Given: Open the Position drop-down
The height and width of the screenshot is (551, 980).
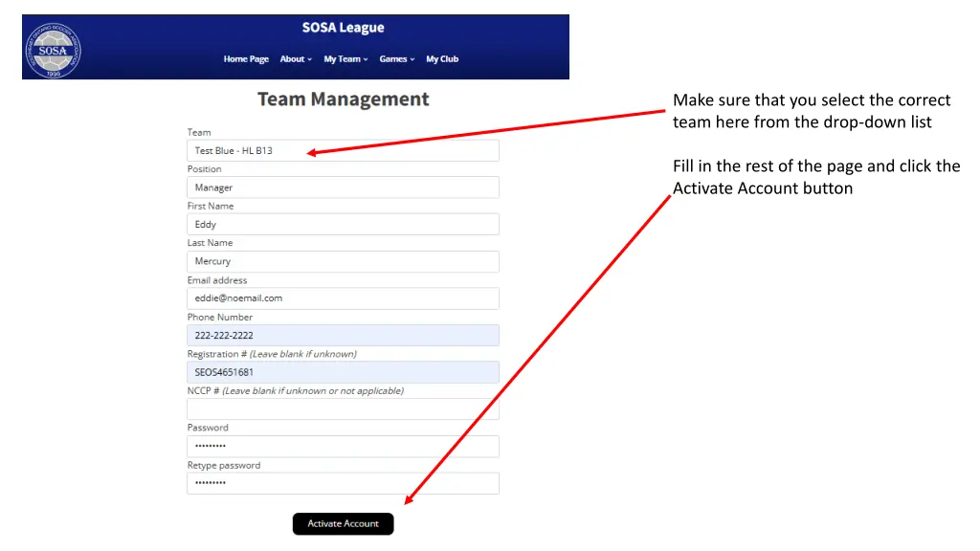Looking at the screenshot, I should [x=343, y=187].
